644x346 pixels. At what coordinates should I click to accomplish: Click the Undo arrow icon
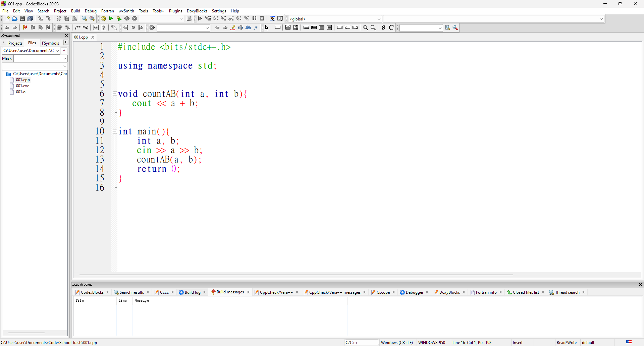point(41,19)
